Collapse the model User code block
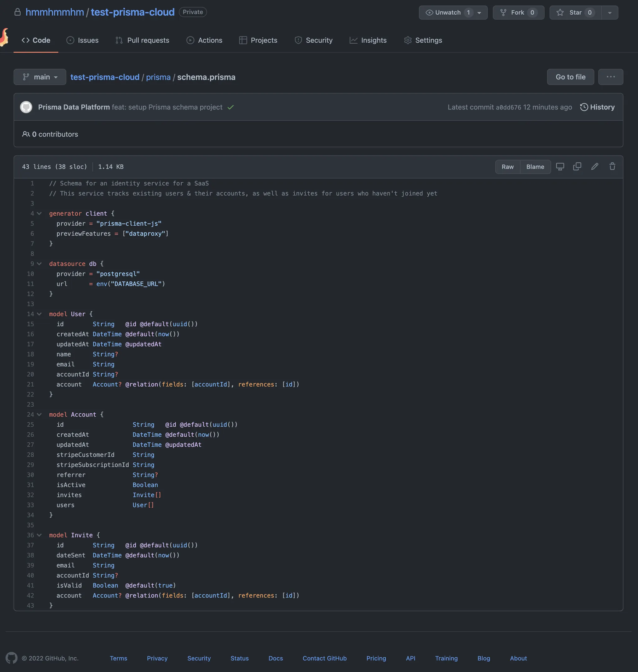The image size is (638, 672). 40,314
